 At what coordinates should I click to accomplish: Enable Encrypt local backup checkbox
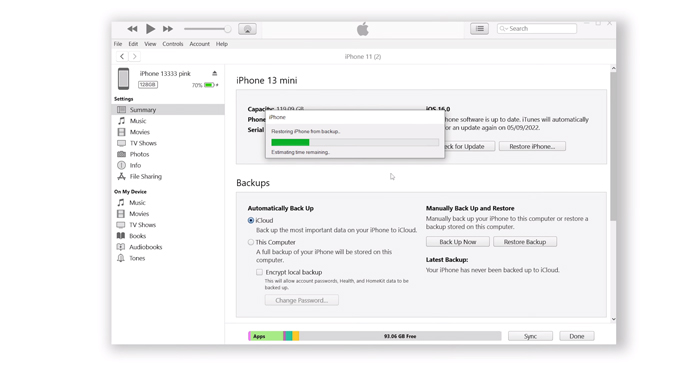[x=259, y=272]
